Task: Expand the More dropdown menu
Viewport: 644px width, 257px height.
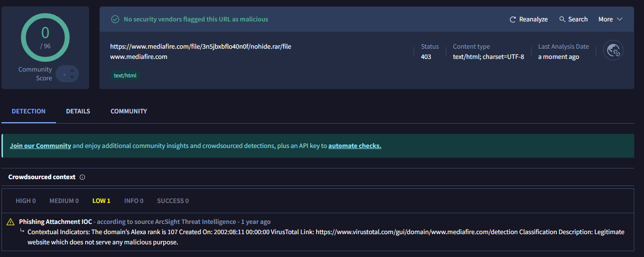Action: (x=610, y=19)
